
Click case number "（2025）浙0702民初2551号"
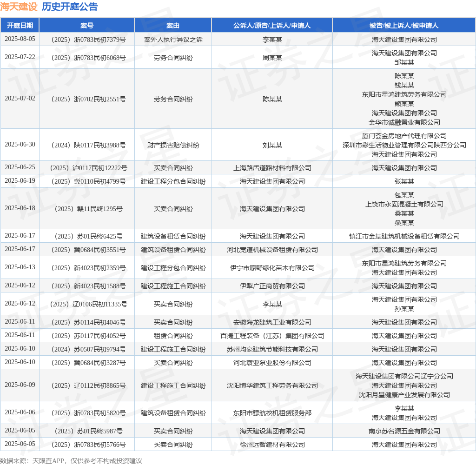[87, 99]
